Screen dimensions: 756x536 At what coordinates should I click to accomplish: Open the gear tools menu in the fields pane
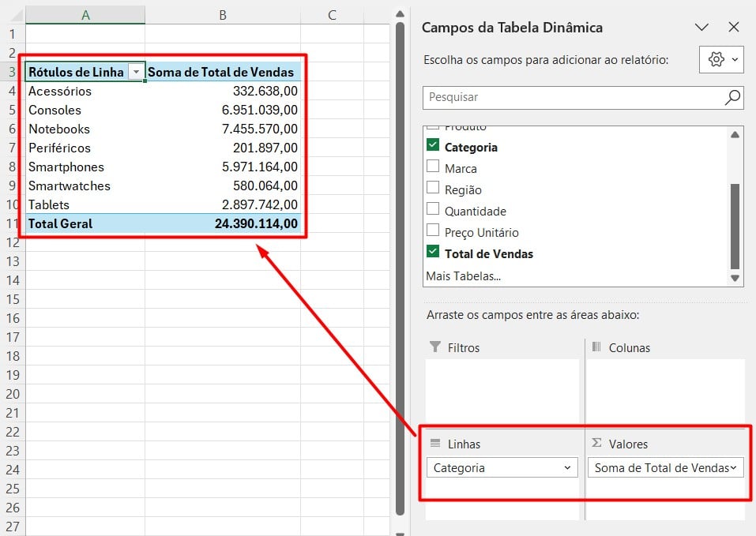(x=721, y=60)
